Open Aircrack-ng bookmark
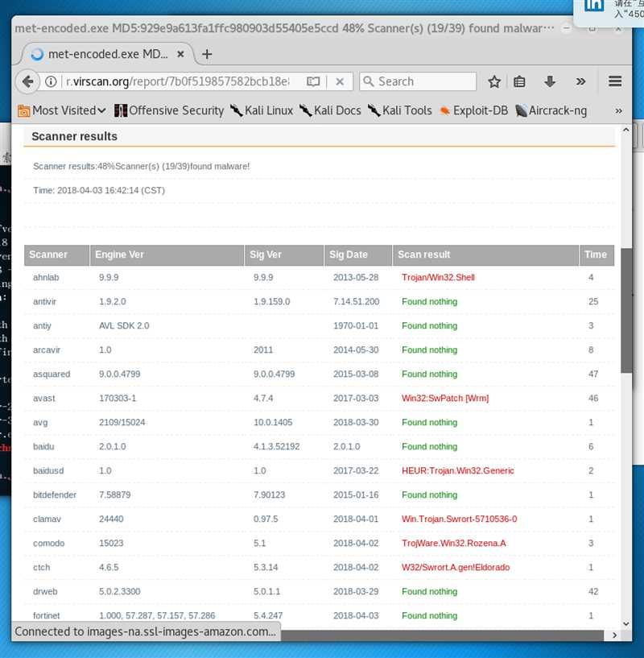The image size is (644, 658). (551, 110)
